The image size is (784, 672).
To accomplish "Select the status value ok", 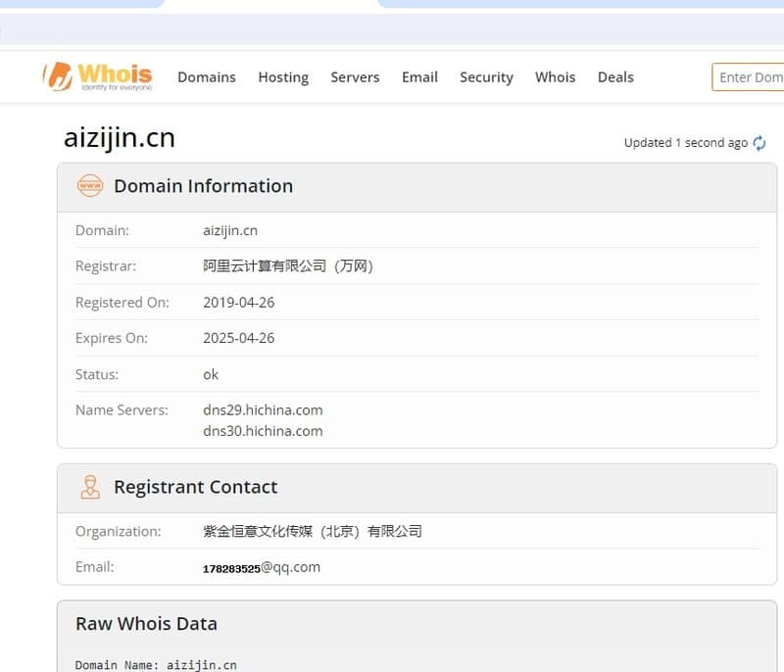I will pyautogui.click(x=211, y=374).
